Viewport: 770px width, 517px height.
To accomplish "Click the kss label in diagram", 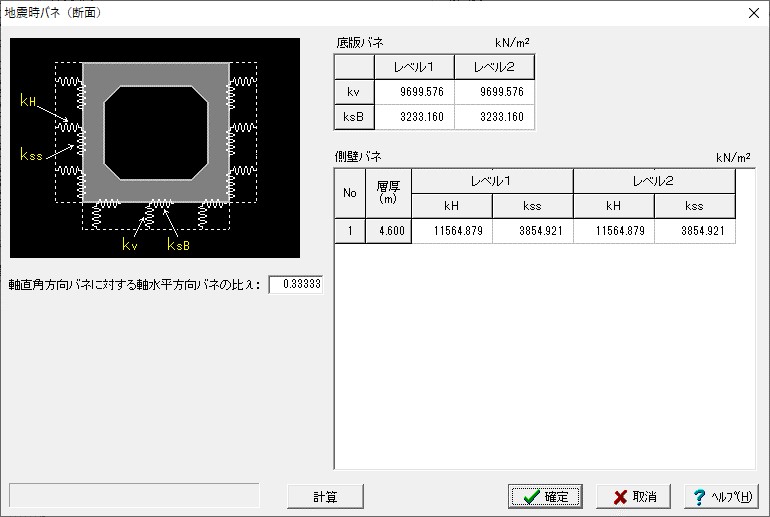I will click(31, 154).
